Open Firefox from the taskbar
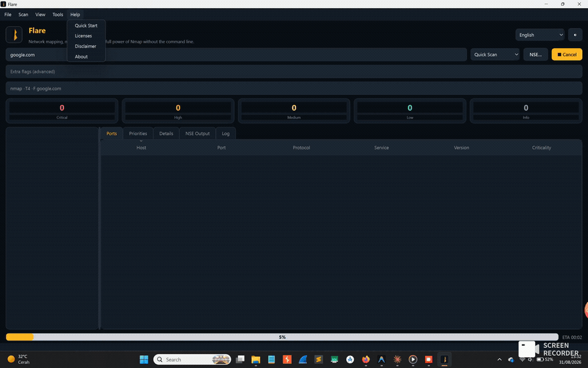This screenshot has width=588, height=368. tap(365, 359)
